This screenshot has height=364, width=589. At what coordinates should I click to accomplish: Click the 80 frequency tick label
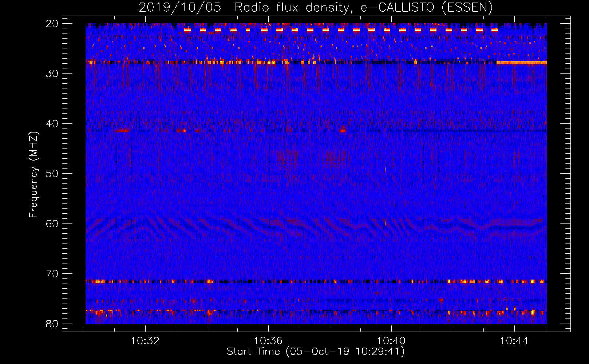(x=52, y=324)
